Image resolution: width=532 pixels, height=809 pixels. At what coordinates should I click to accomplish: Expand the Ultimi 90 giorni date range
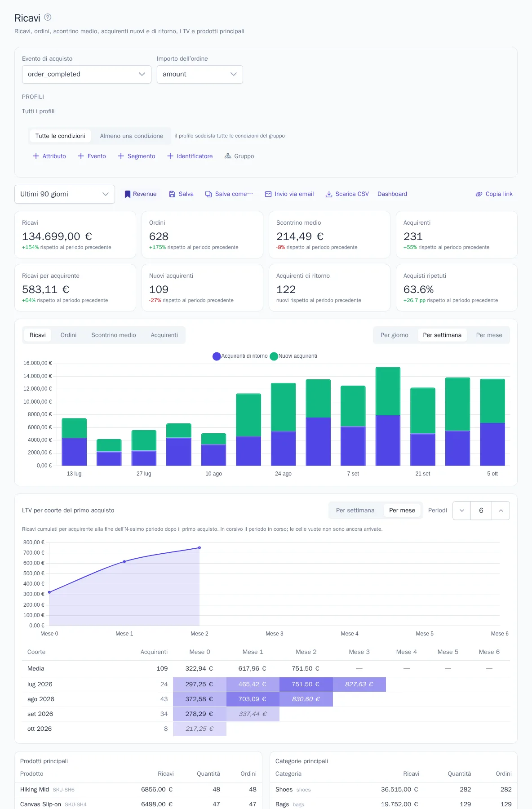65,194
